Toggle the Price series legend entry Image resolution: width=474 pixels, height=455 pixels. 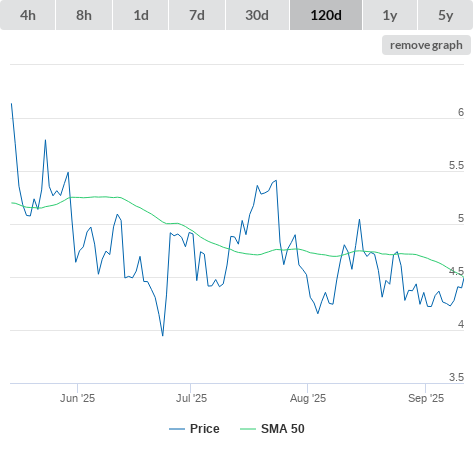click(x=194, y=429)
